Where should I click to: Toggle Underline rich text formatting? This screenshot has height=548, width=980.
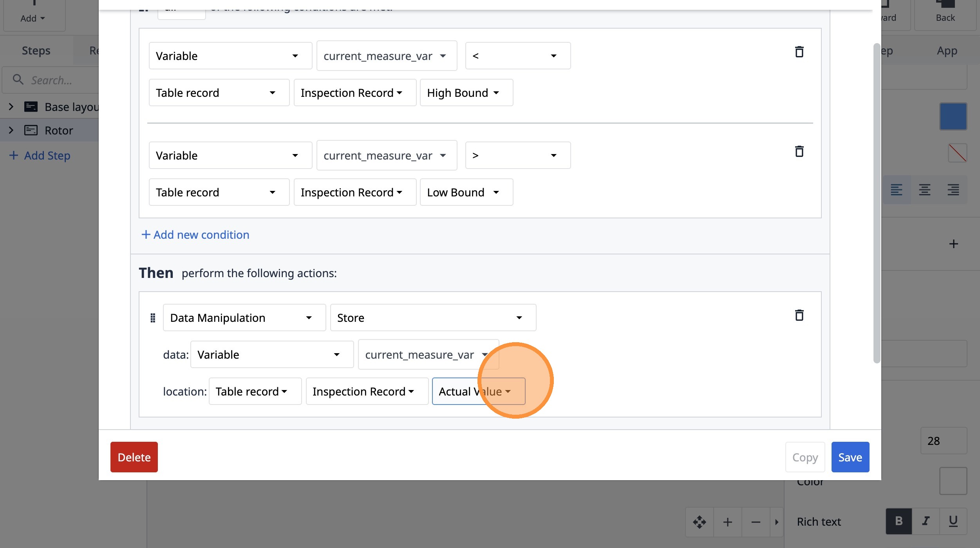click(953, 521)
